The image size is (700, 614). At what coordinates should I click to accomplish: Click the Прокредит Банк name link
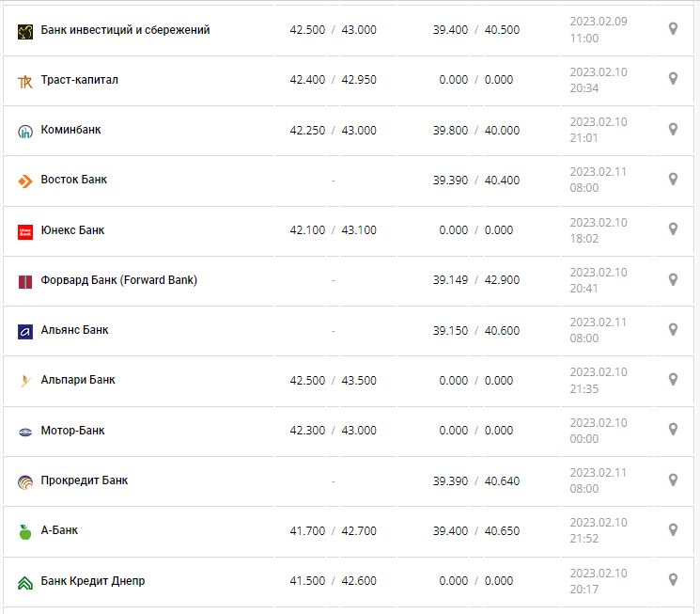pyautogui.click(x=85, y=480)
